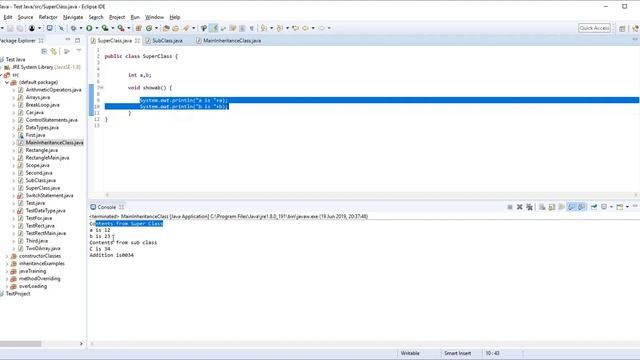
Task: Launch Debug with the bug icon
Action: coord(73,28)
